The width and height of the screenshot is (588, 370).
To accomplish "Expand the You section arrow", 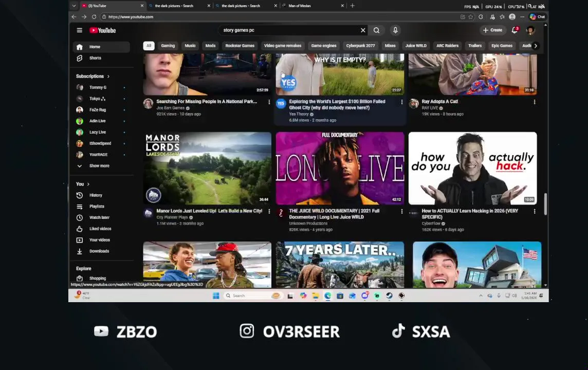I will click(88, 184).
